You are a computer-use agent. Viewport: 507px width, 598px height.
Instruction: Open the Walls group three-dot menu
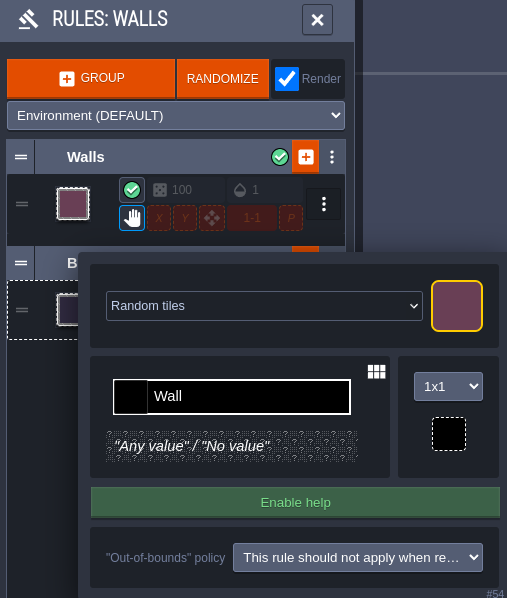click(x=332, y=157)
